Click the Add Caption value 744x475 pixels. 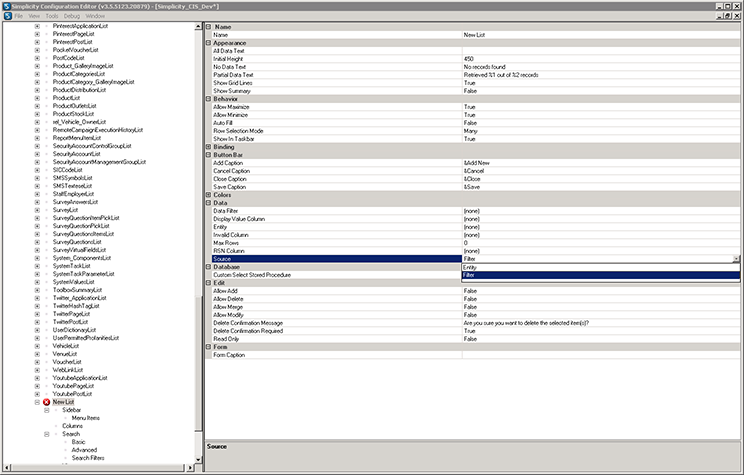[x=601, y=163]
